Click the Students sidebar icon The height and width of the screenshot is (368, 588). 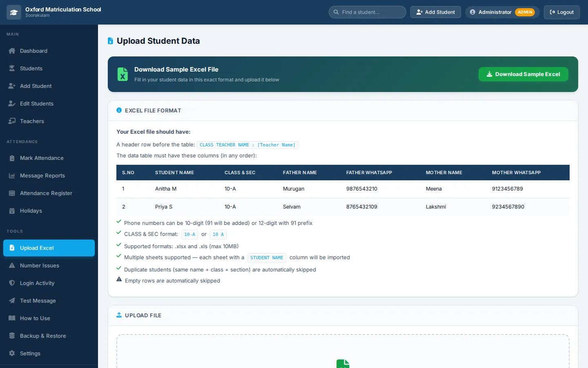point(12,68)
